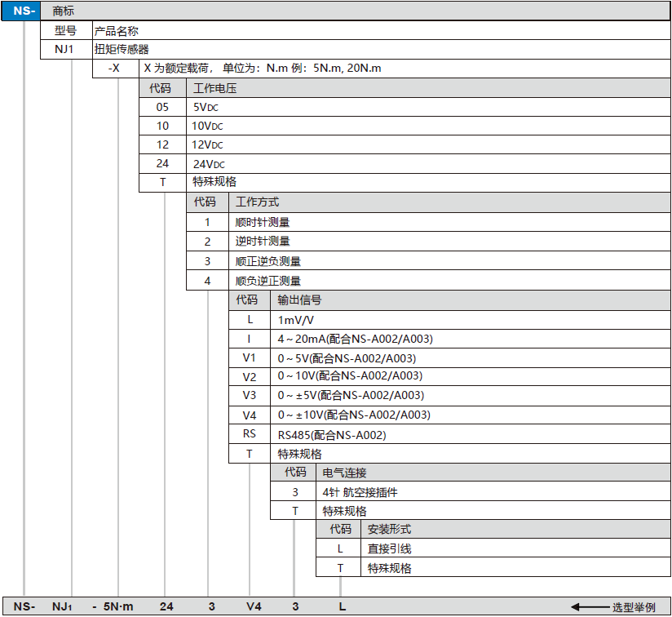Select 4针 航空接插件 electrical connection
Viewport: 672px width, 617px height.
click(360, 492)
